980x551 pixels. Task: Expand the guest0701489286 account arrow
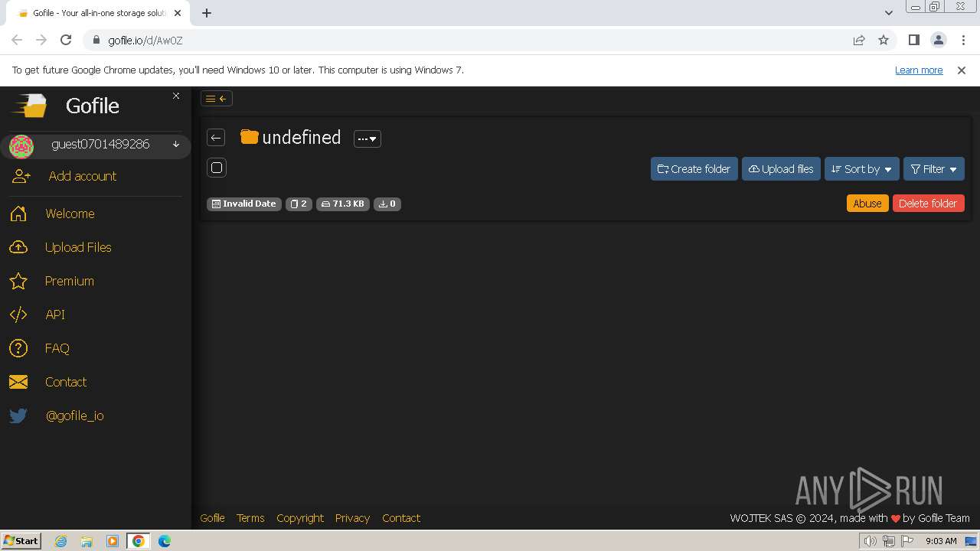176,144
